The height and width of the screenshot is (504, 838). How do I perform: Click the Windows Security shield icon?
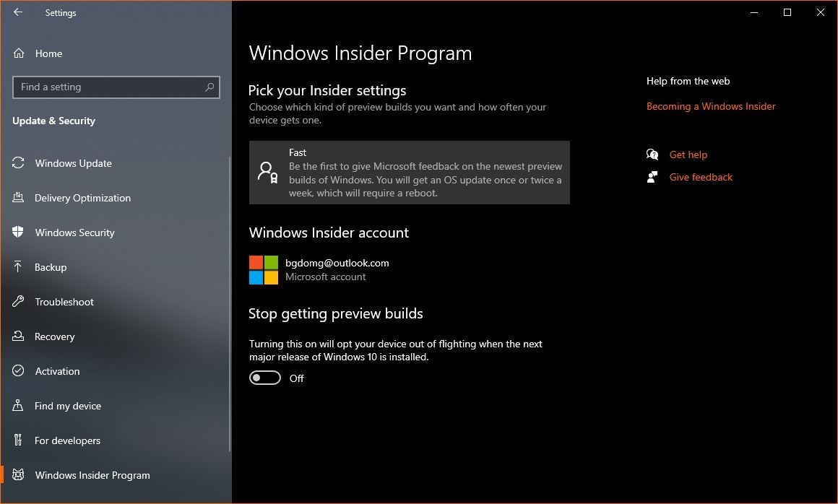pyautogui.click(x=18, y=232)
